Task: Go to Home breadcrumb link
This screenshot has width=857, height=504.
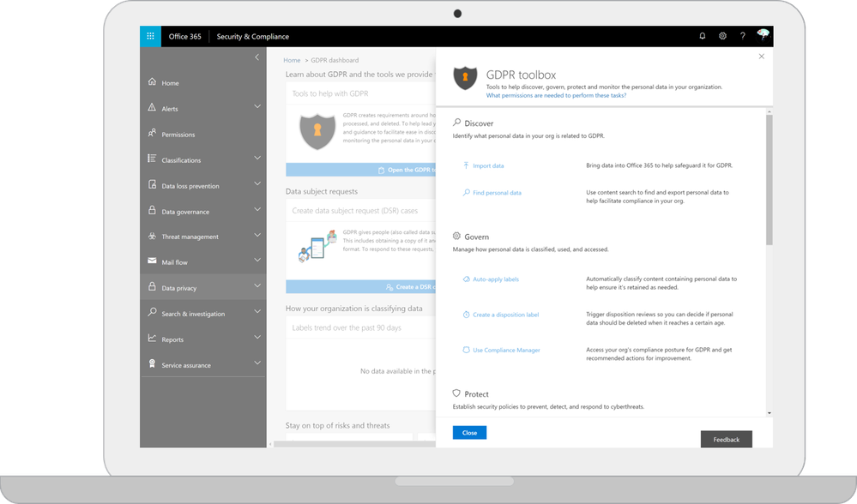Action: pos(292,60)
